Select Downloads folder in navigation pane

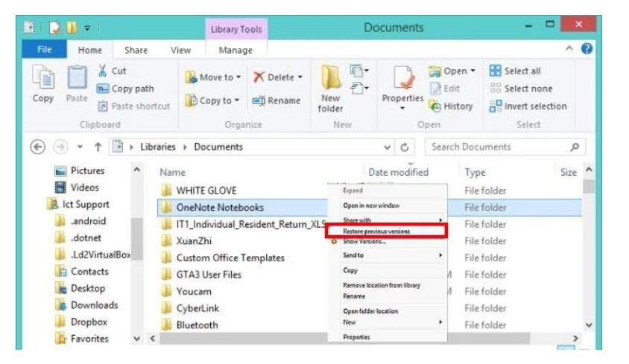[94, 305]
